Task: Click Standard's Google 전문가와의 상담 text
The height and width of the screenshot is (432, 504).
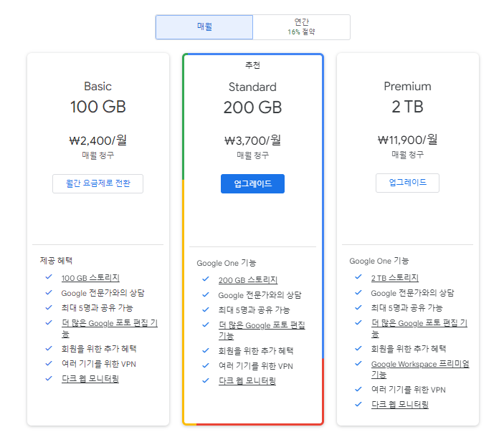Action: pyautogui.click(x=260, y=295)
